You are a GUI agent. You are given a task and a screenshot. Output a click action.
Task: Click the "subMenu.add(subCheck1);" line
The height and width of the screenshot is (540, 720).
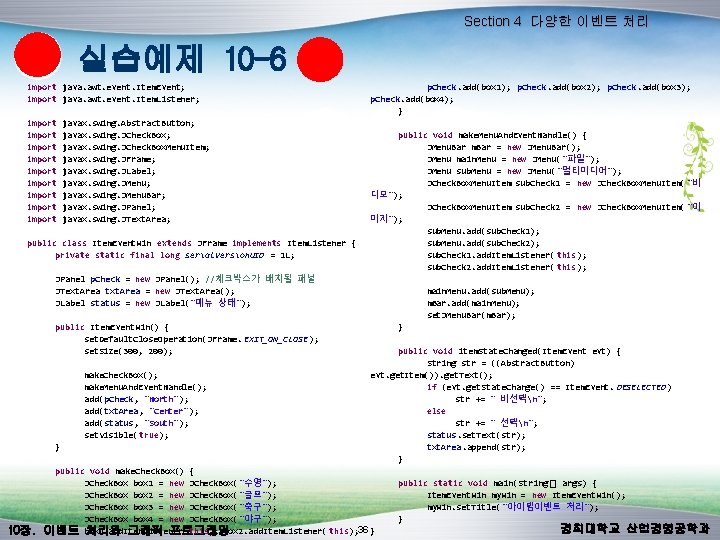483,231
